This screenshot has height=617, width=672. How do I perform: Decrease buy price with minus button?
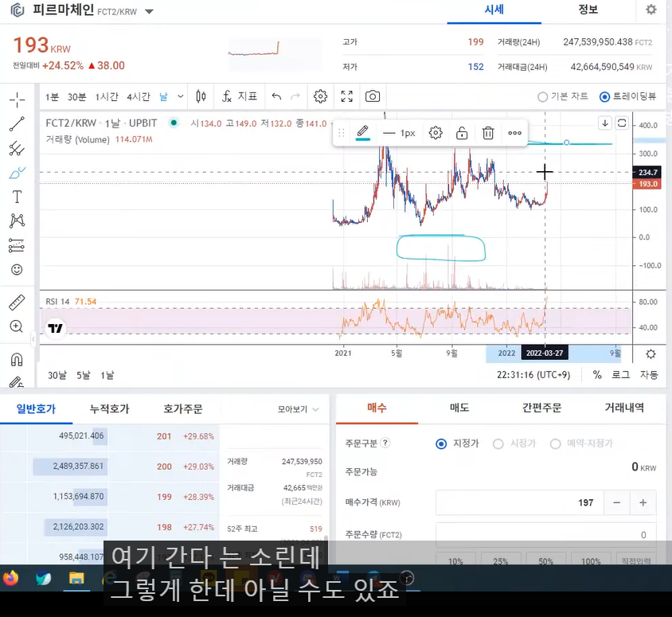[x=617, y=502]
